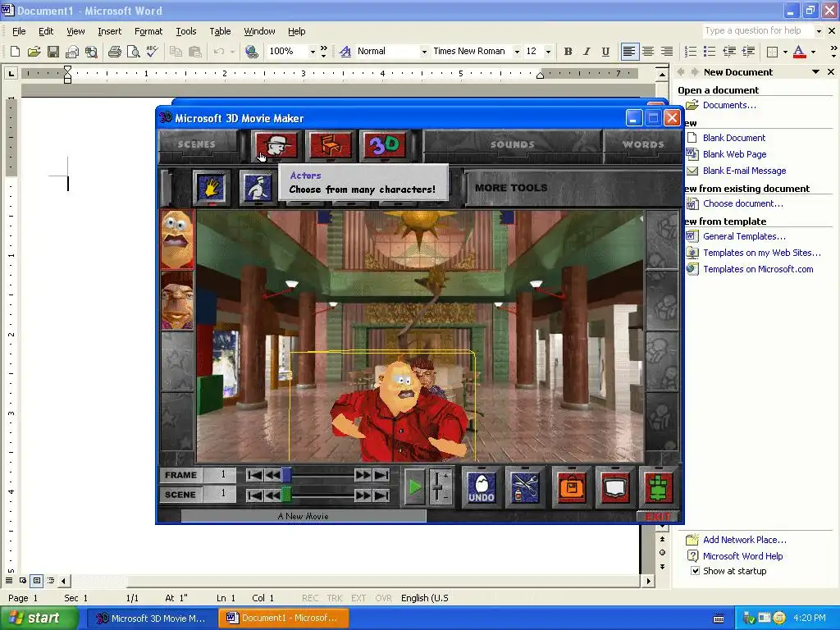This screenshot has width=840, height=630.
Task: Open the Words tab in Movie Maker
Action: (643, 144)
